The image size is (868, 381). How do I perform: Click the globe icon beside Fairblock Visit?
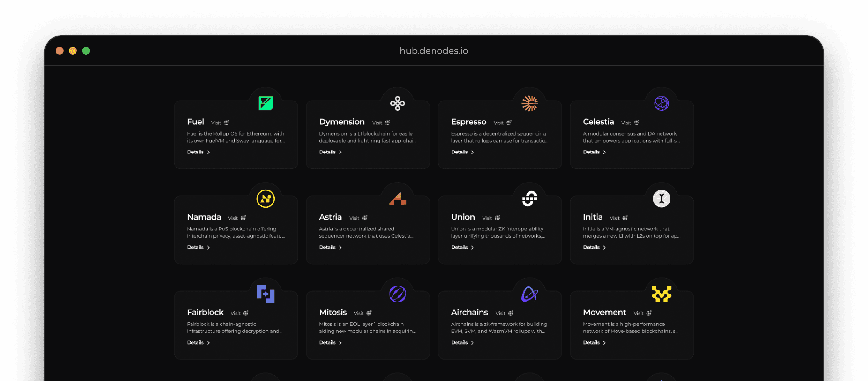point(246,313)
